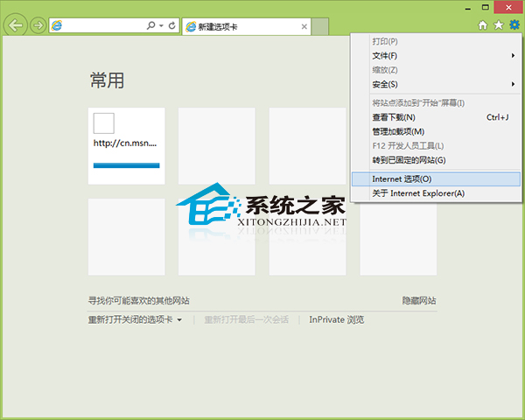This screenshot has height=420, width=525.
Task: Click the Forward navigation arrow button
Action: (38, 25)
